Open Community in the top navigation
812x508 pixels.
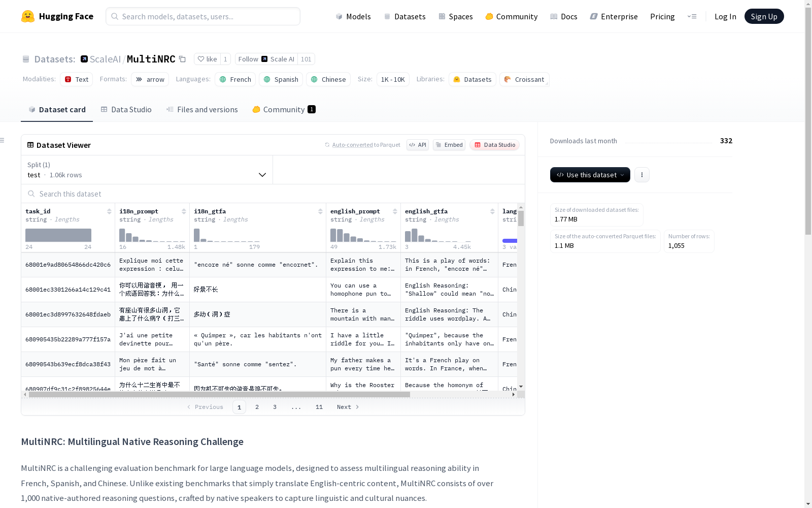coord(512,16)
